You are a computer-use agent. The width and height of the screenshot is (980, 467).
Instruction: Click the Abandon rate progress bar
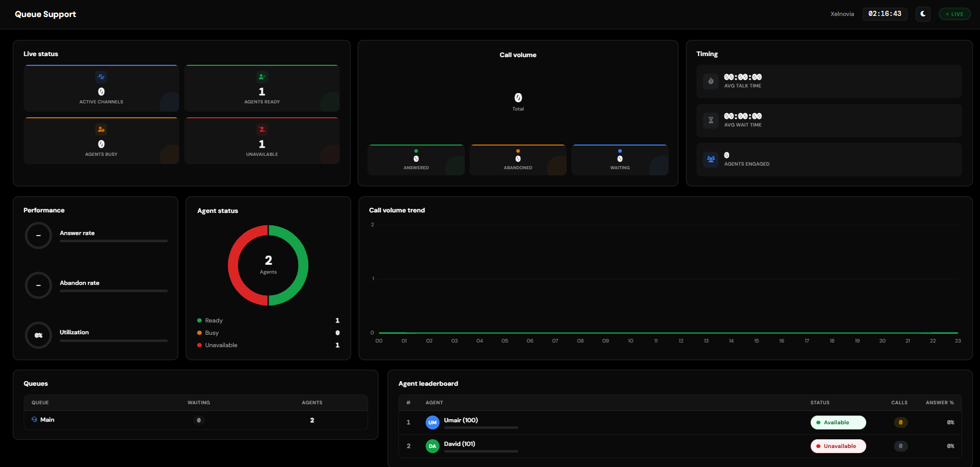[x=114, y=291]
